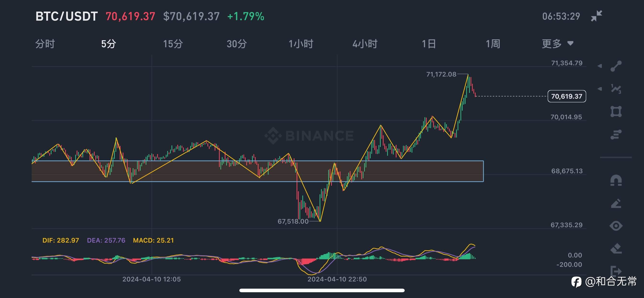Screen dimensions: 644x298
Task: Select the 4小时 timeframe
Action: coord(365,44)
